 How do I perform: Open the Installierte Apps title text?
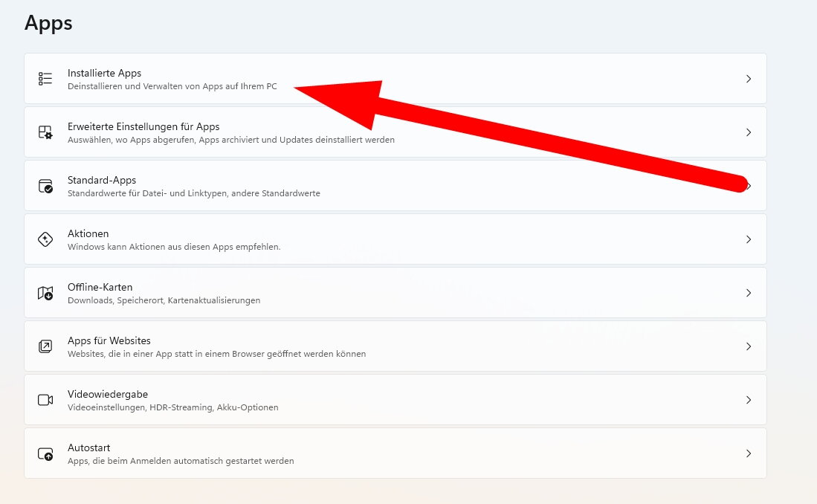coord(104,73)
